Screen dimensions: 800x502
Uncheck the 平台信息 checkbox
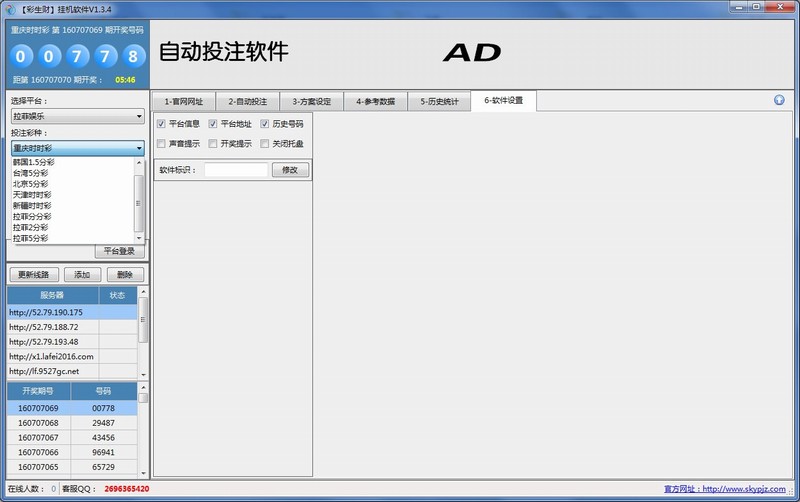[162, 124]
